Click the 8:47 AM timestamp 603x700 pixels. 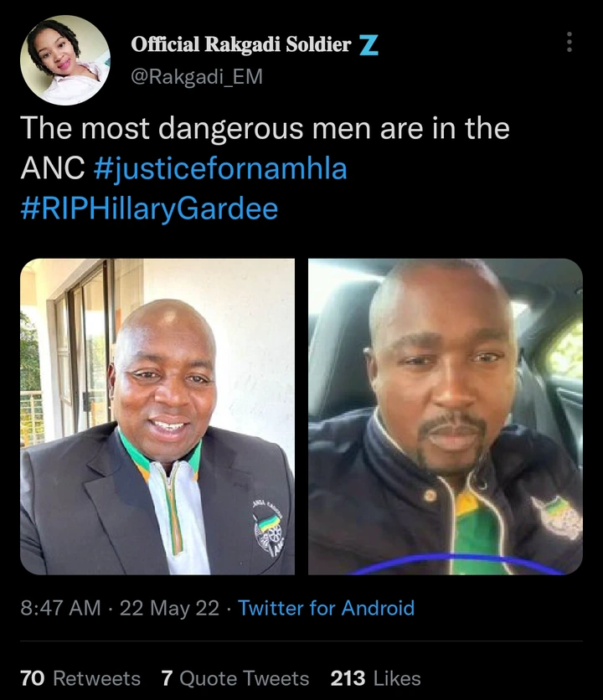pos(61,608)
